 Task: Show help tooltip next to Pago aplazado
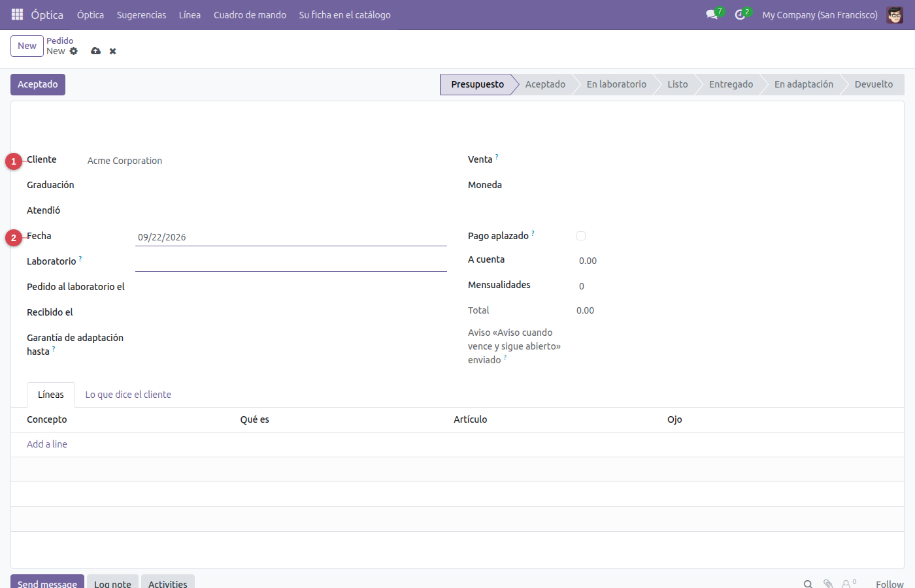[533, 233]
